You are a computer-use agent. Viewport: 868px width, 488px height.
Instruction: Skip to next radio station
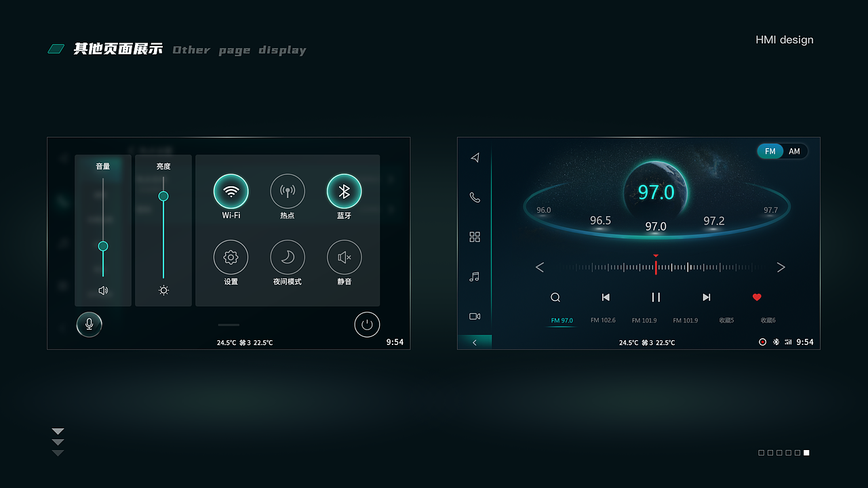point(707,298)
